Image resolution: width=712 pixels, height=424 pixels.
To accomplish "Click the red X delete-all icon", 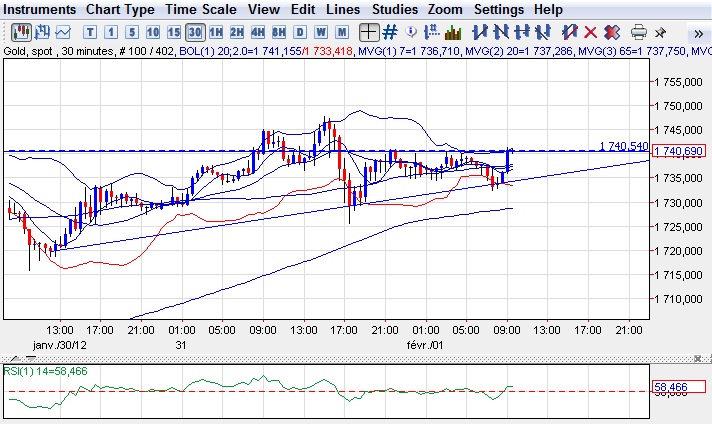I will tap(610, 33).
